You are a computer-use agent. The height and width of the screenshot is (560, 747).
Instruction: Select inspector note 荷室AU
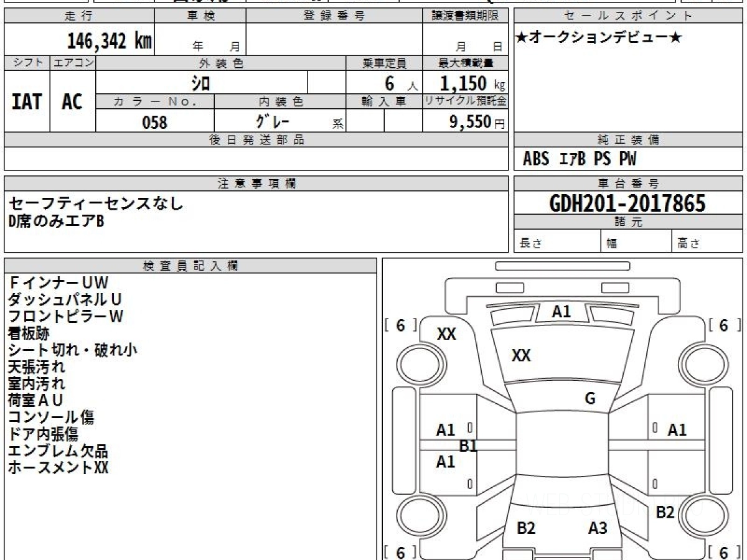point(36,400)
